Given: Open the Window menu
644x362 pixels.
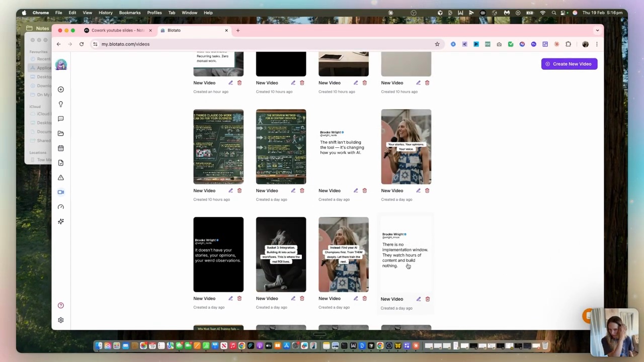Looking at the screenshot, I should coord(189,13).
